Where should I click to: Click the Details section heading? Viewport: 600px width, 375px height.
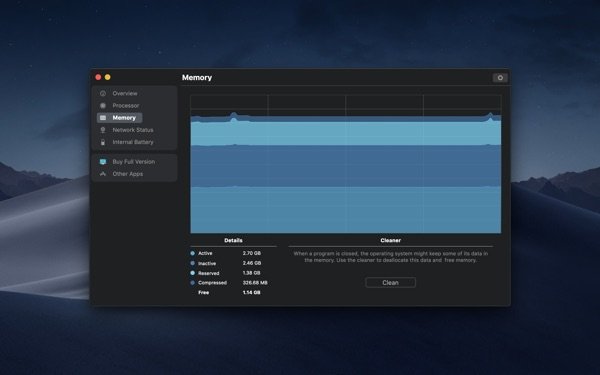[233, 240]
